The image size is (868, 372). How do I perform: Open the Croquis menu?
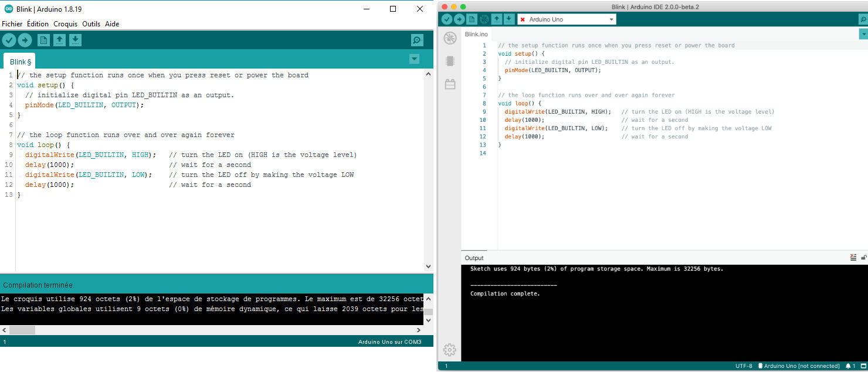(x=65, y=24)
